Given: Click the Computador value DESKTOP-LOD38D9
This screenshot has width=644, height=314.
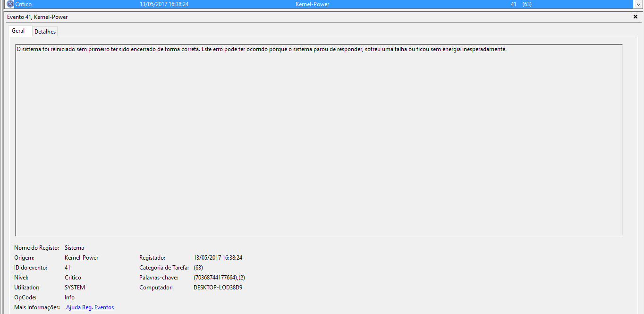Looking at the screenshot, I should pyautogui.click(x=218, y=288).
